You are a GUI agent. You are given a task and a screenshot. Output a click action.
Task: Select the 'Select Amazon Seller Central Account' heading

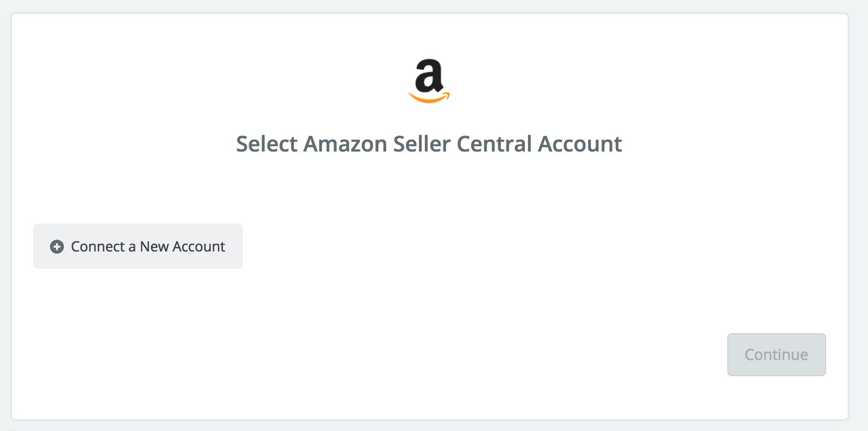429,144
